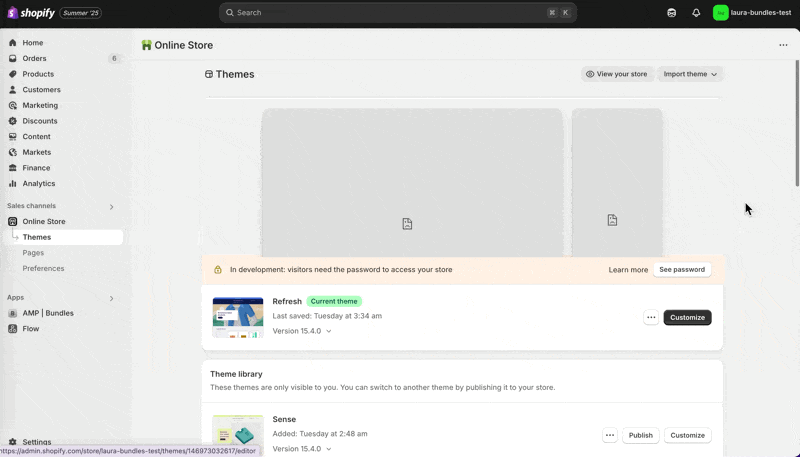The image size is (800, 457).
Task: Expand the Sales channels chevron
Action: click(111, 207)
